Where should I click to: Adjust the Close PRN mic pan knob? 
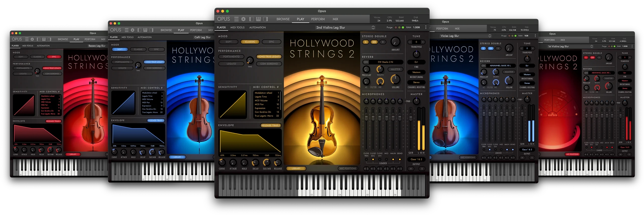pyautogui.click(x=366, y=101)
